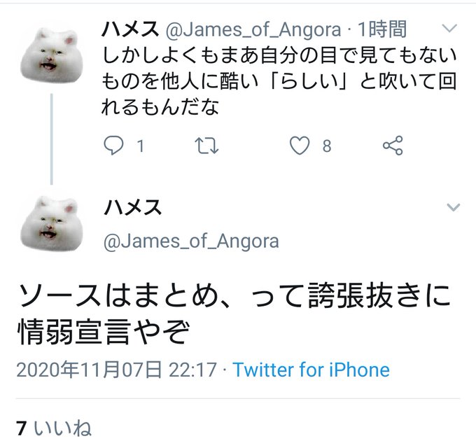476x448 pixels.
Task: View the 7 いいね likes list
Action: [x=54, y=428]
